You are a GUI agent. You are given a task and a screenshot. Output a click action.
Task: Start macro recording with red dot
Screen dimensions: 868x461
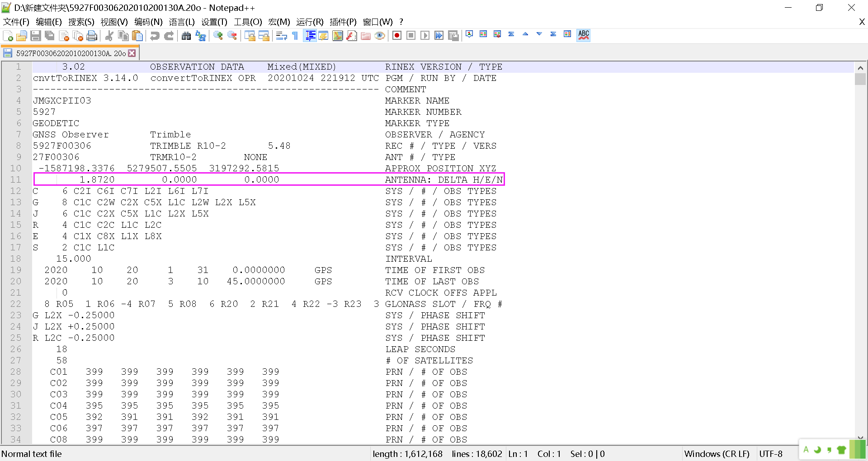click(x=397, y=36)
